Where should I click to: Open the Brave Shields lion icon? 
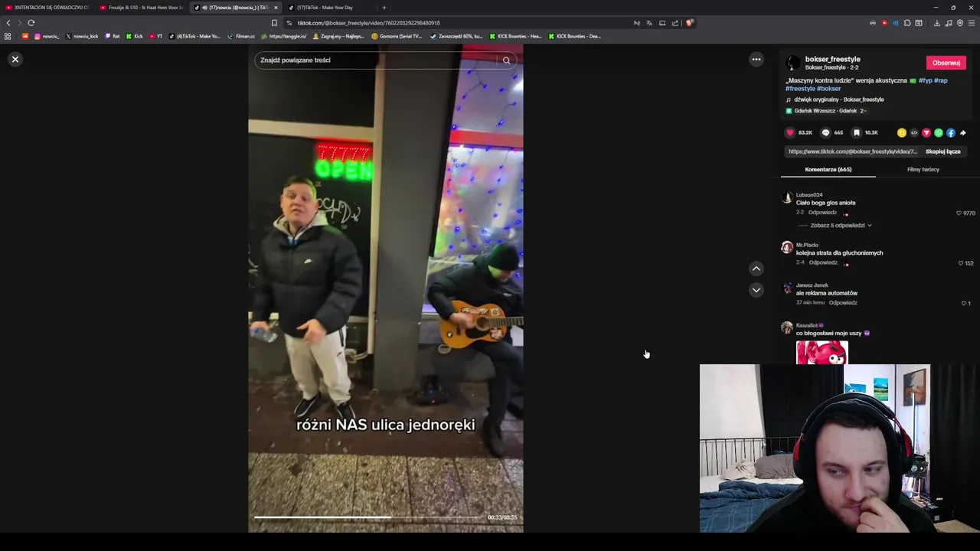[689, 23]
